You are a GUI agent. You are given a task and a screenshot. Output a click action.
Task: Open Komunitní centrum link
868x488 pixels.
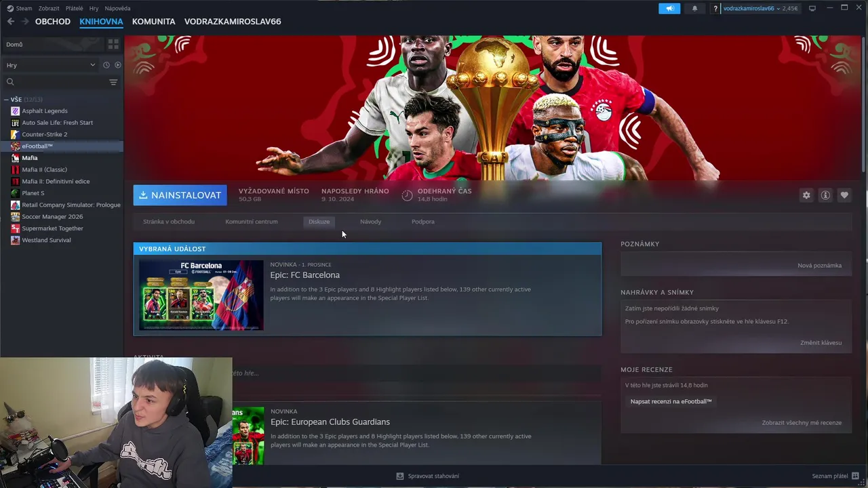(x=252, y=222)
